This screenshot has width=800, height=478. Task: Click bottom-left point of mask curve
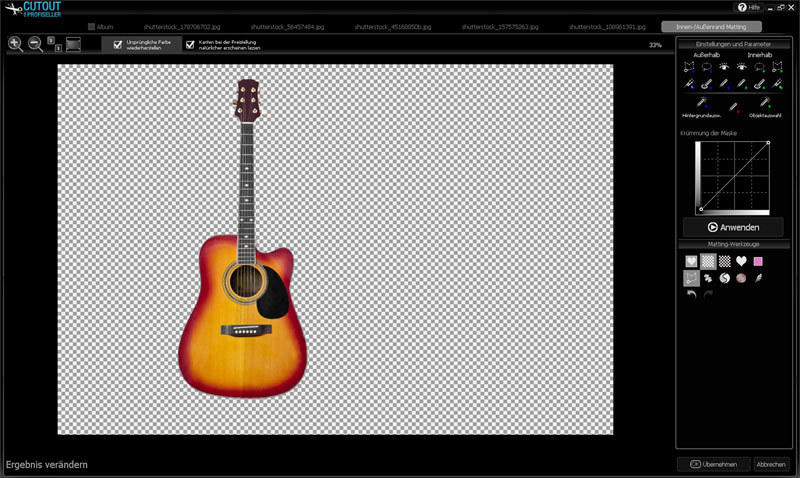point(701,209)
